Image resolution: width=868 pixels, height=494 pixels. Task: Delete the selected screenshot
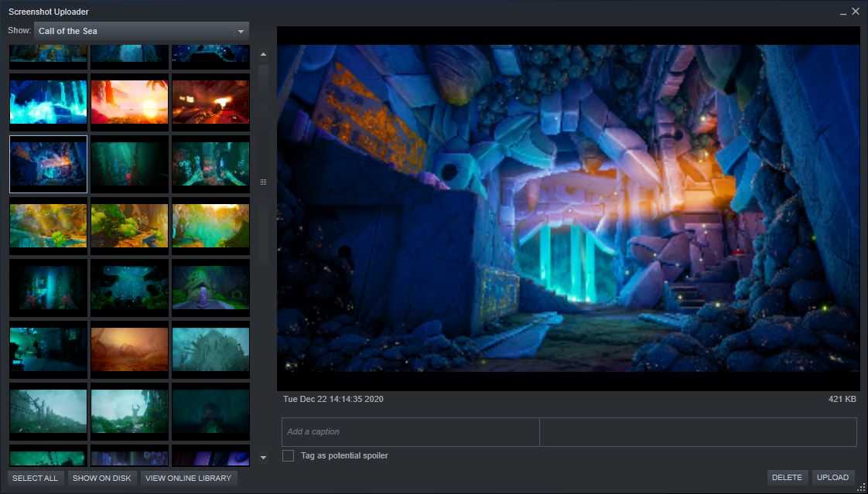coord(787,478)
